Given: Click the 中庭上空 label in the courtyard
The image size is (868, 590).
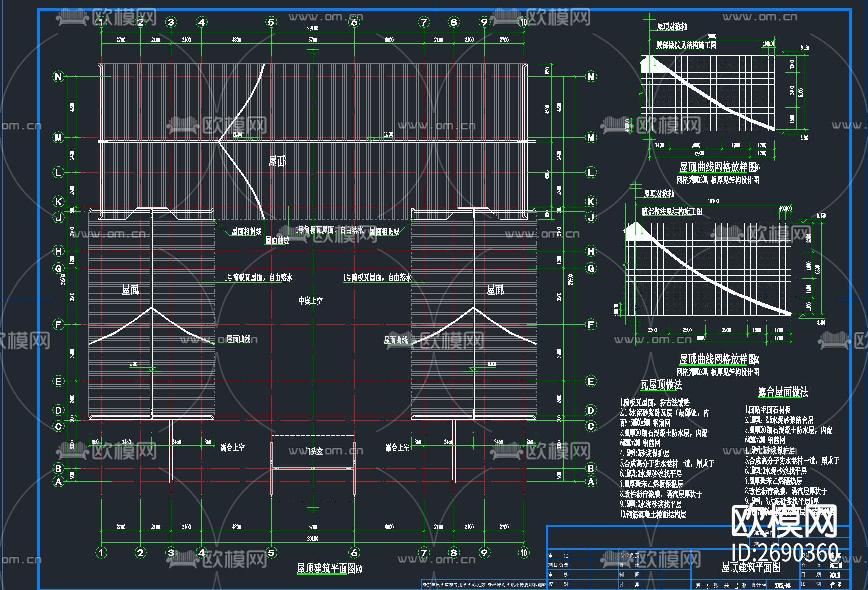Looking at the screenshot, I should [x=311, y=301].
